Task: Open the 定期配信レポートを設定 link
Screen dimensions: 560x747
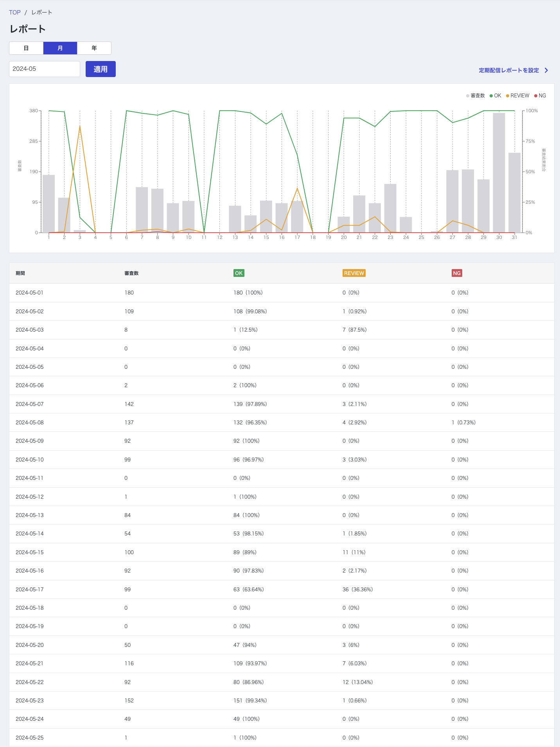Action: pyautogui.click(x=509, y=70)
